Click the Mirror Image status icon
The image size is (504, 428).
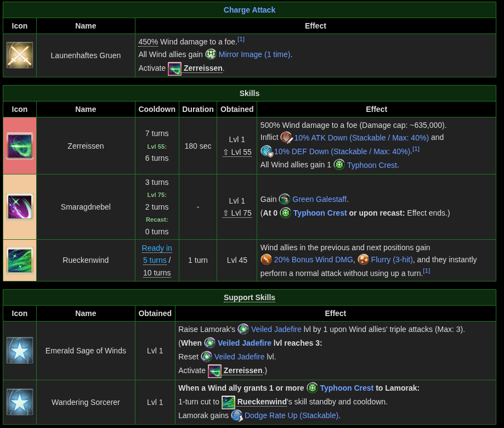tap(211, 54)
